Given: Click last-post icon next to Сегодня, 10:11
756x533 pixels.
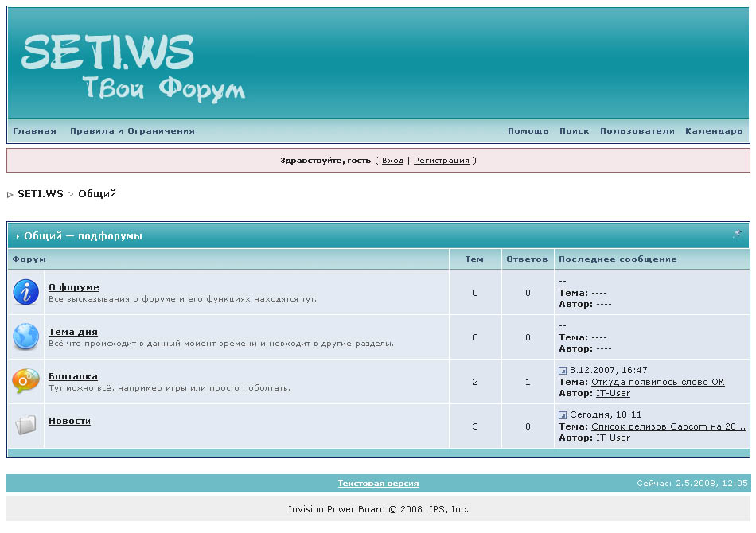Looking at the screenshot, I should (563, 415).
